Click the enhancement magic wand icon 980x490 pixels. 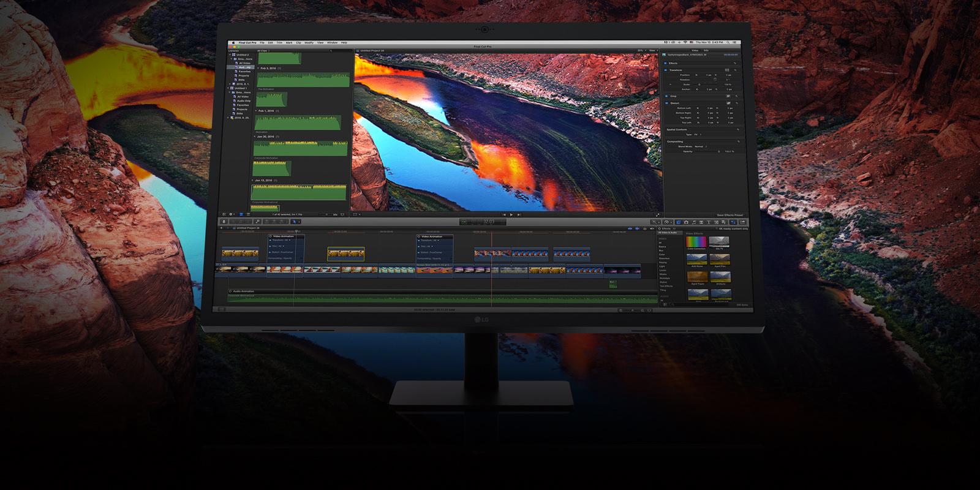coord(656,222)
